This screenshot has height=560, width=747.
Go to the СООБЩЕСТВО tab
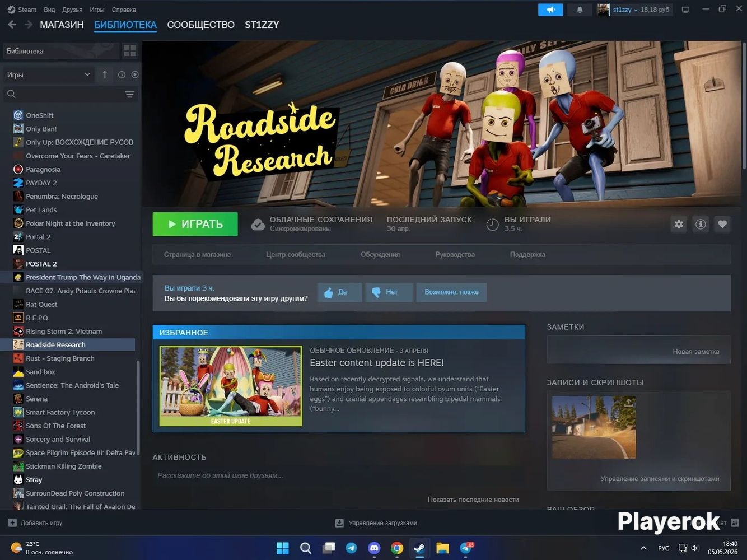(200, 25)
